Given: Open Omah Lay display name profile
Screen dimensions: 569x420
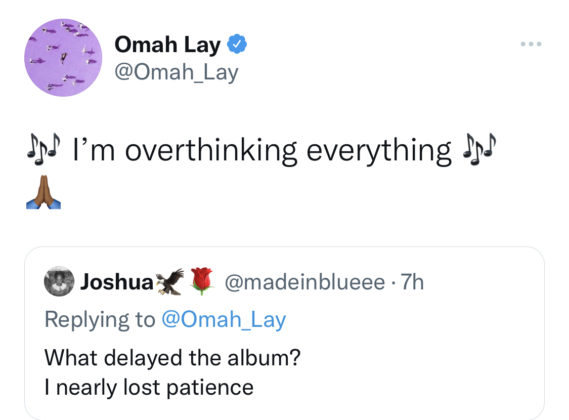Looking at the screenshot, I should pyautogui.click(x=167, y=45).
